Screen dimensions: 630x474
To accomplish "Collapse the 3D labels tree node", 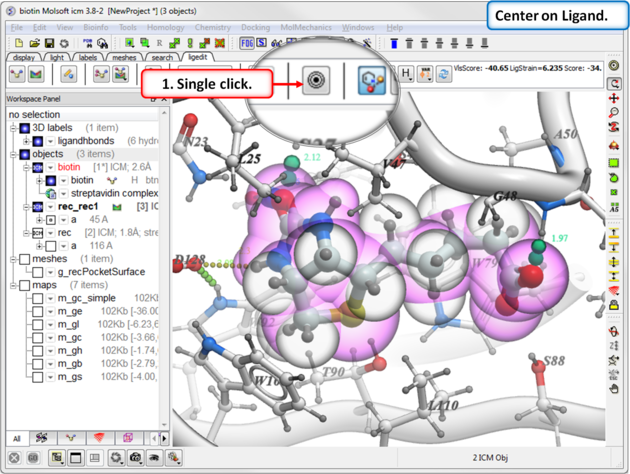I will [12, 128].
